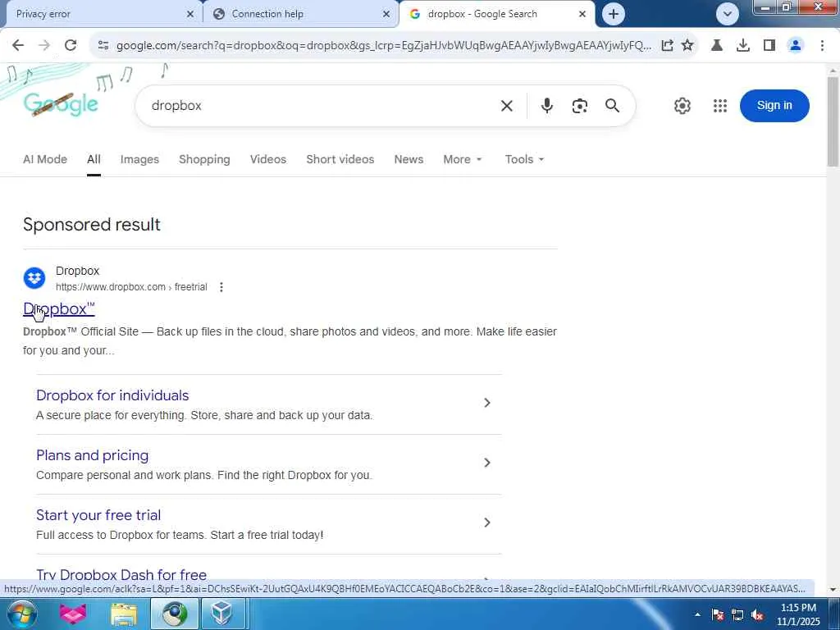
Task: Click the network tray icon
Action: coord(737,615)
